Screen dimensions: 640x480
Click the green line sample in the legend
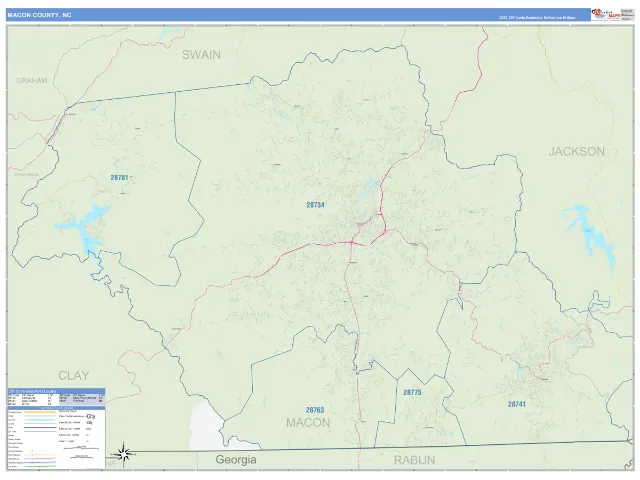[x=40, y=466]
